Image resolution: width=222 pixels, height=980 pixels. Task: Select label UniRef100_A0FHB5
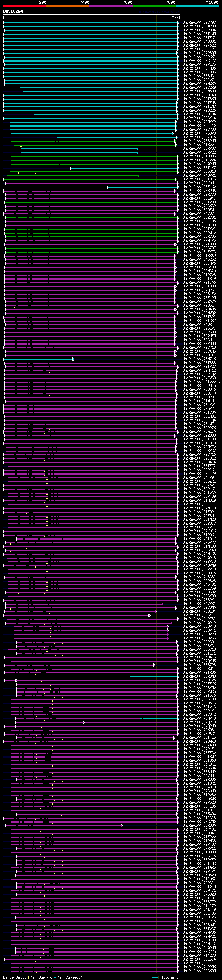199,68
